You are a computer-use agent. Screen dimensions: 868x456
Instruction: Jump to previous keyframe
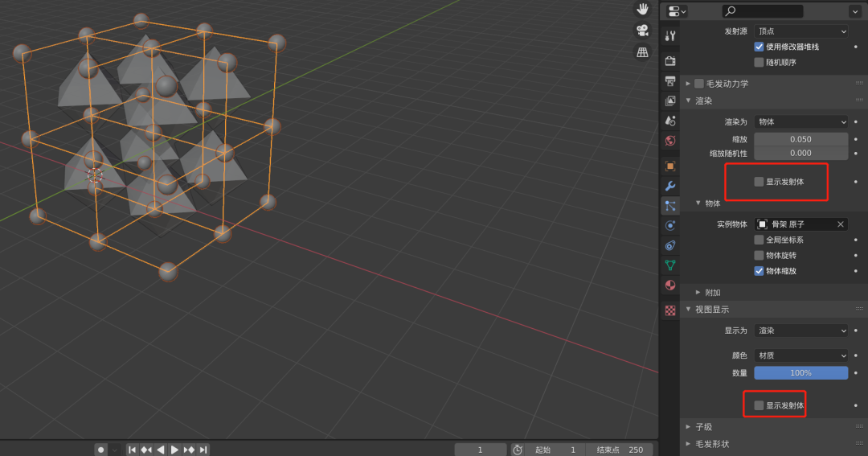tap(146, 450)
